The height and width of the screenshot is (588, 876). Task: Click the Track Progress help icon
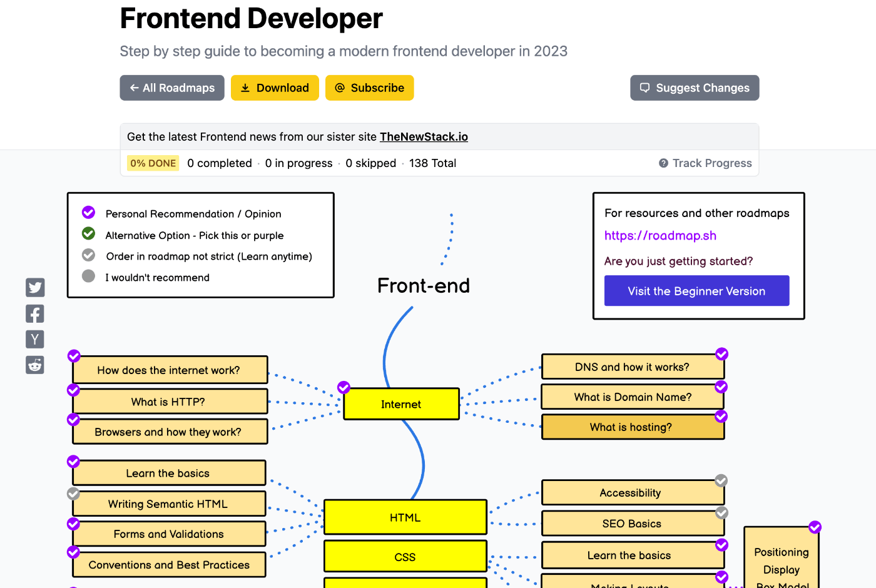pos(663,163)
